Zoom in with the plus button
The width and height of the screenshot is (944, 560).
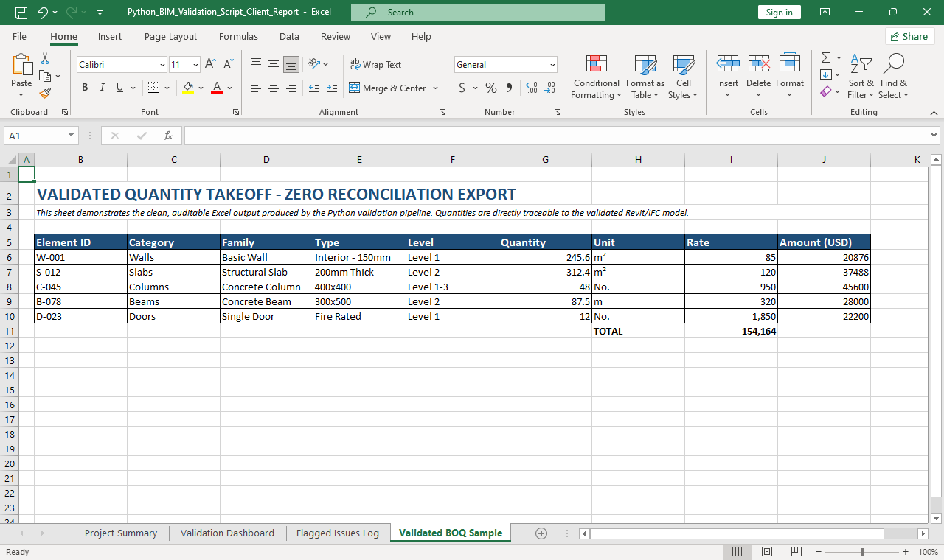(905, 552)
